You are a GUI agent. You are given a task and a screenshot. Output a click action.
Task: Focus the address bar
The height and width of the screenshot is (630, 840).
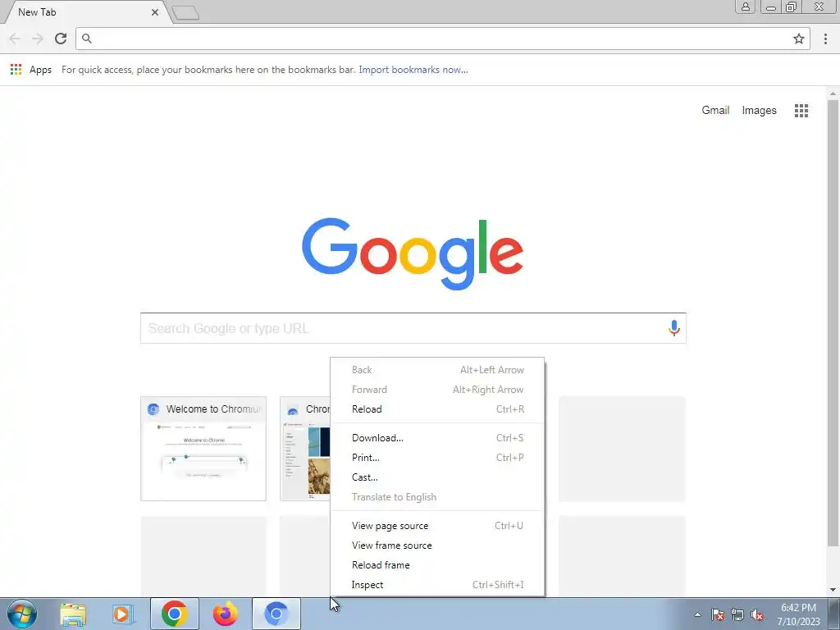point(442,39)
